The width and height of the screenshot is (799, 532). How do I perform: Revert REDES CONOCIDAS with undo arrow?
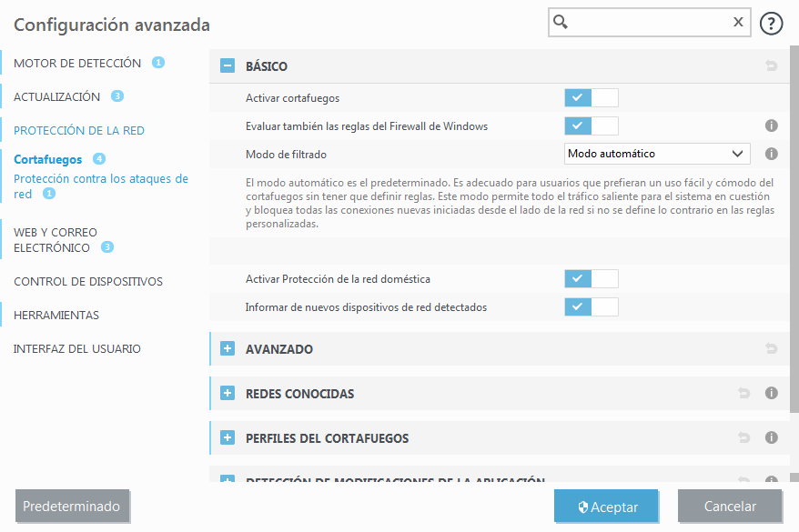tap(744, 393)
